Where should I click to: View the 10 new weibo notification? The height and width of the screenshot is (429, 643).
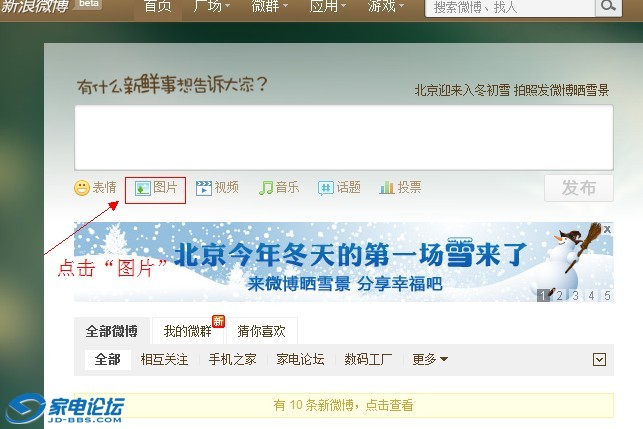344,405
